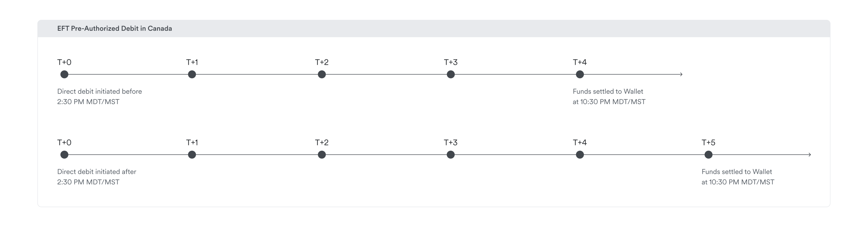
Task: Click the T+4 text label on upper timeline
Action: point(580,62)
